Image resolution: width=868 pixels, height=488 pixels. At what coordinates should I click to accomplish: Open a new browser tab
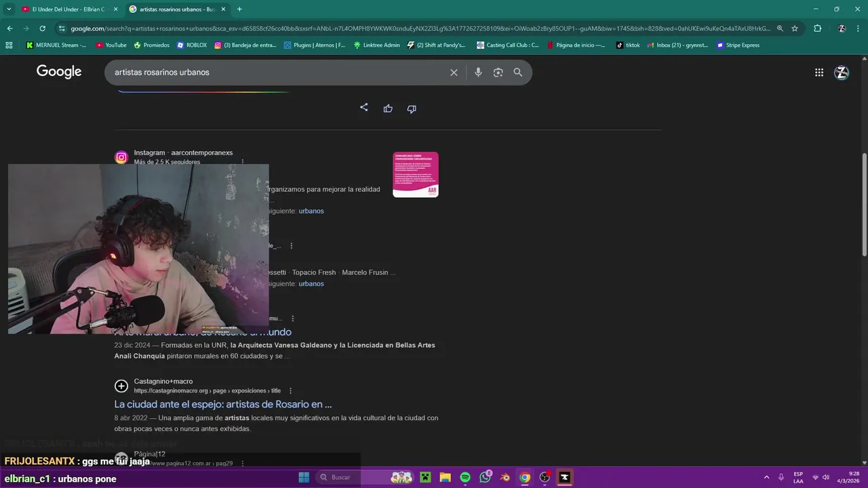tap(239, 9)
